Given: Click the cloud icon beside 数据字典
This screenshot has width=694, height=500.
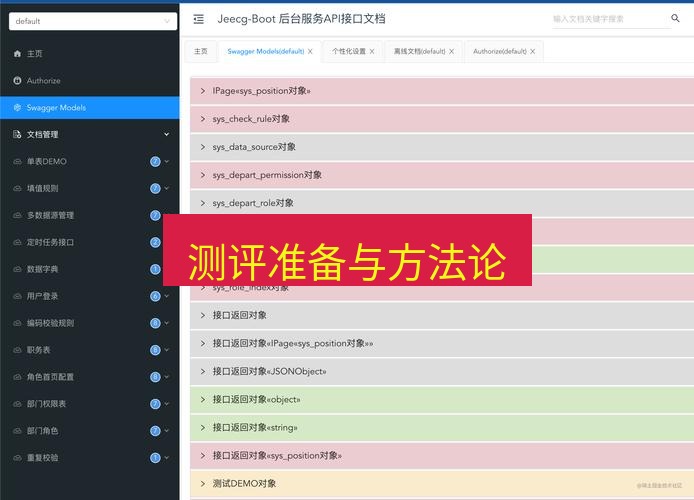Looking at the screenshot, I should 17,269.
